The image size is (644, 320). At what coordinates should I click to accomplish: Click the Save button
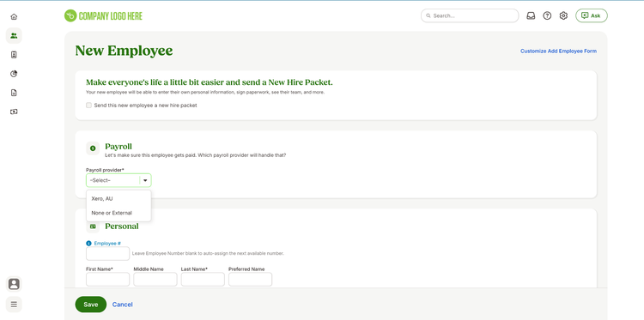tap(91, 305)
